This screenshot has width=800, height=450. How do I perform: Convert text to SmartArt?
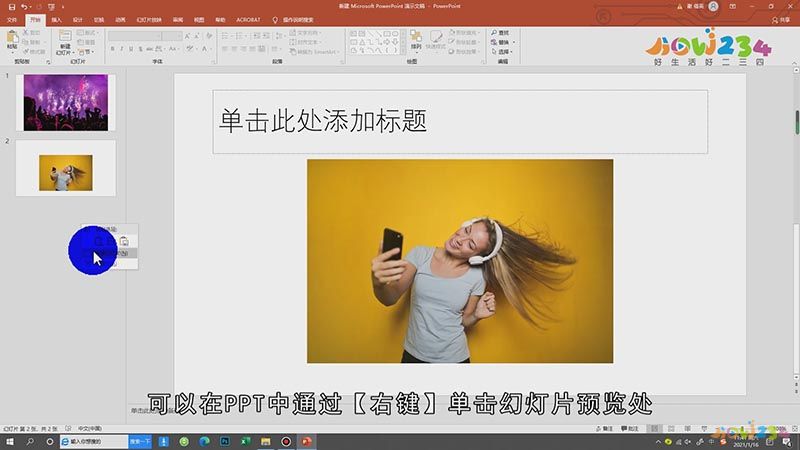coord(313,52)
